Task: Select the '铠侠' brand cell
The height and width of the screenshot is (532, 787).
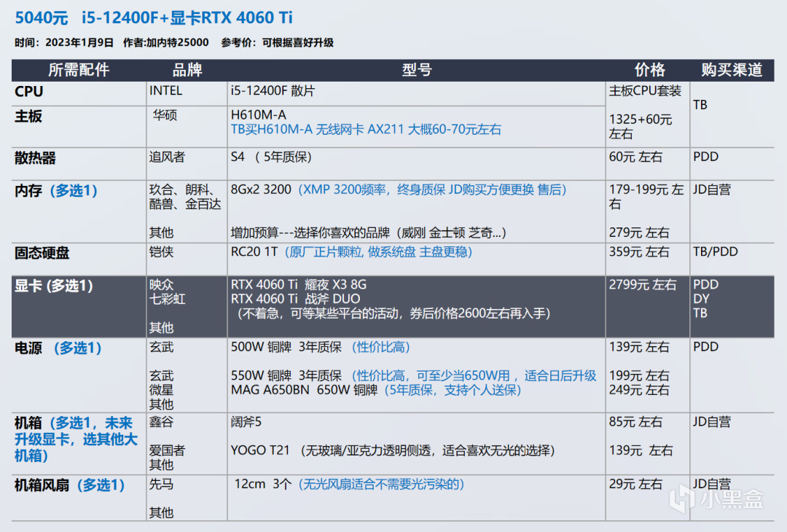Action: [161, 252]
